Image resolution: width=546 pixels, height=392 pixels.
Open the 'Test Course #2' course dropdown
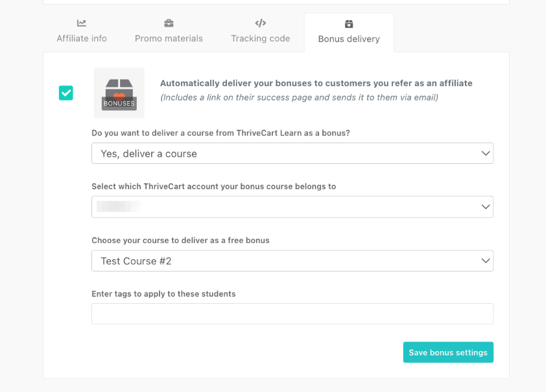click(292, 261)
